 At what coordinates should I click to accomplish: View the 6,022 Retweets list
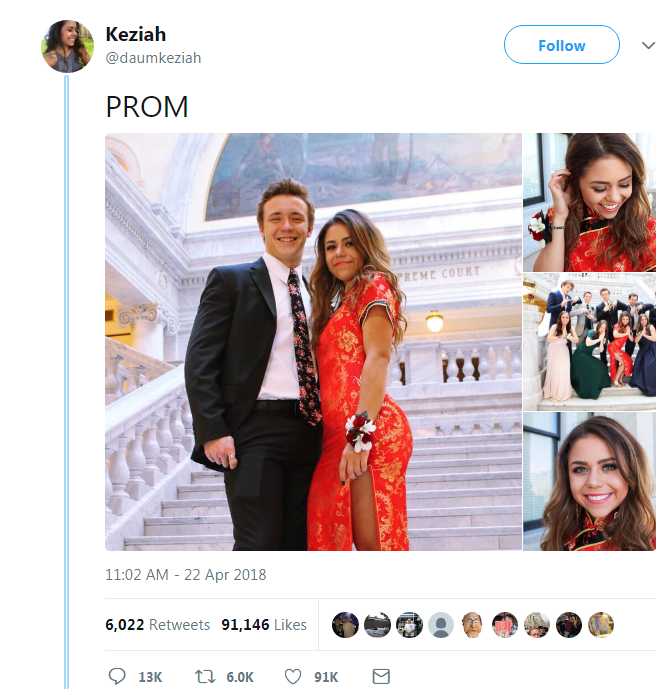pyautogui.click(x=157, y=625)
